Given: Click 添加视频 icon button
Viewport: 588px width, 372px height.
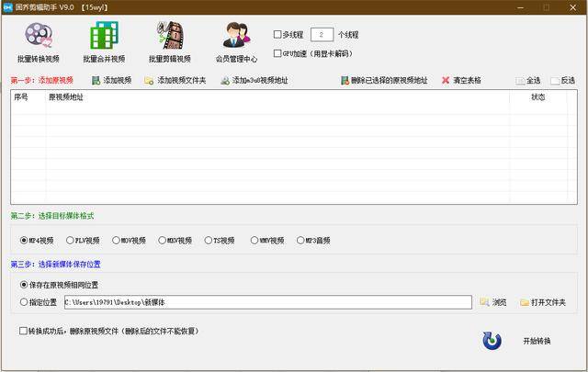Looking at the screenshot, I should coord(96,81).
